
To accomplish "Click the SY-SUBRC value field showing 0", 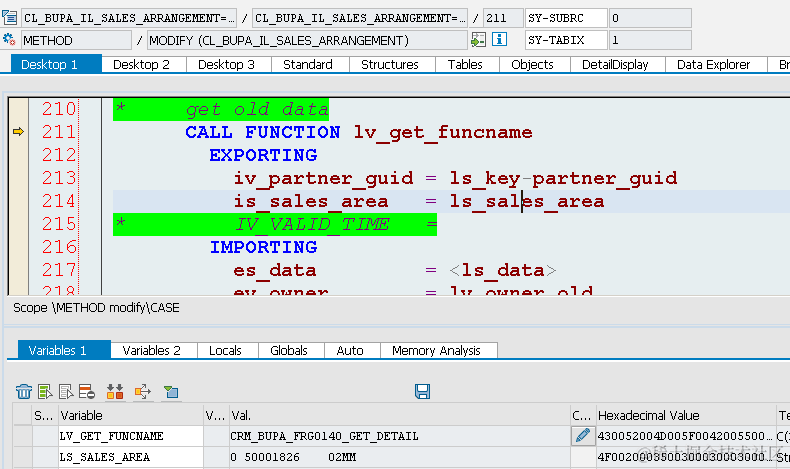I will 650,18.
